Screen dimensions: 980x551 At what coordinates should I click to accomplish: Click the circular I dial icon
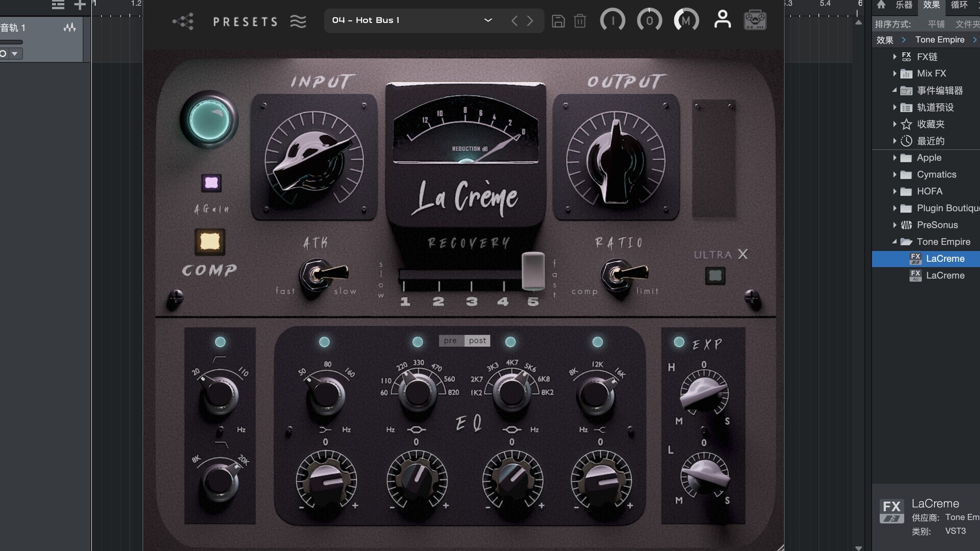click(x=612, y=20)
